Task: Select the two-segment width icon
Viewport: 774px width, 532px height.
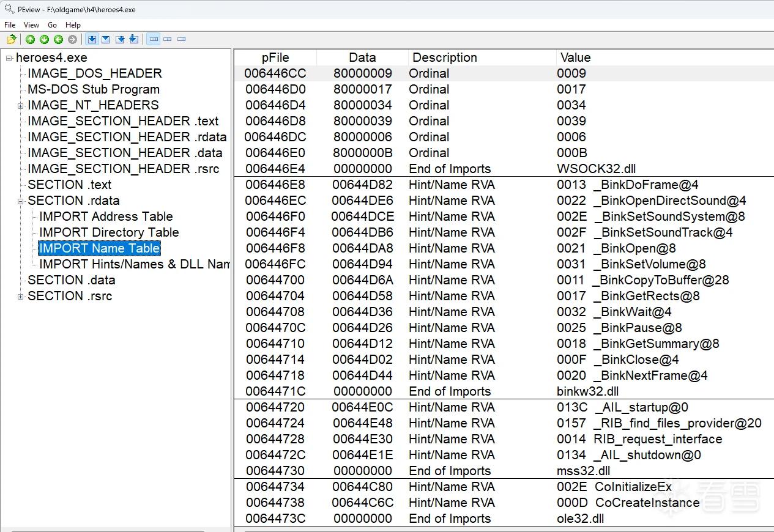Action: click(168, 40)
